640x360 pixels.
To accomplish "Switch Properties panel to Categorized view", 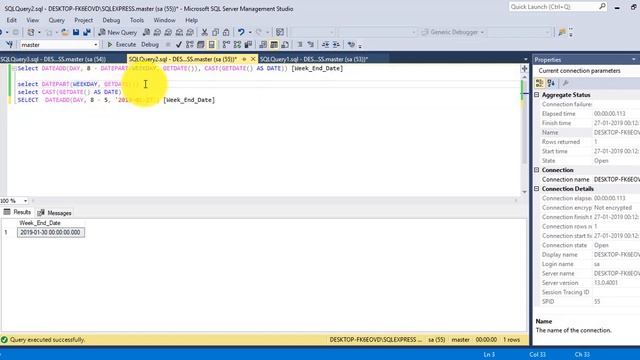I will [x=540, y=83].
